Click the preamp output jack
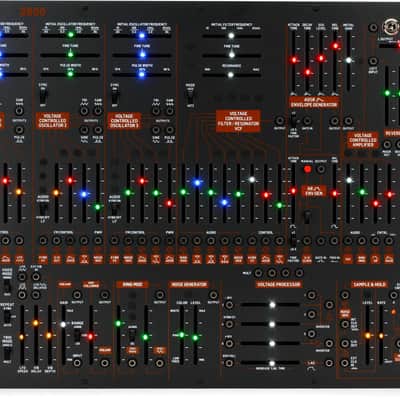400x400 pixels. tap(77, 295)
